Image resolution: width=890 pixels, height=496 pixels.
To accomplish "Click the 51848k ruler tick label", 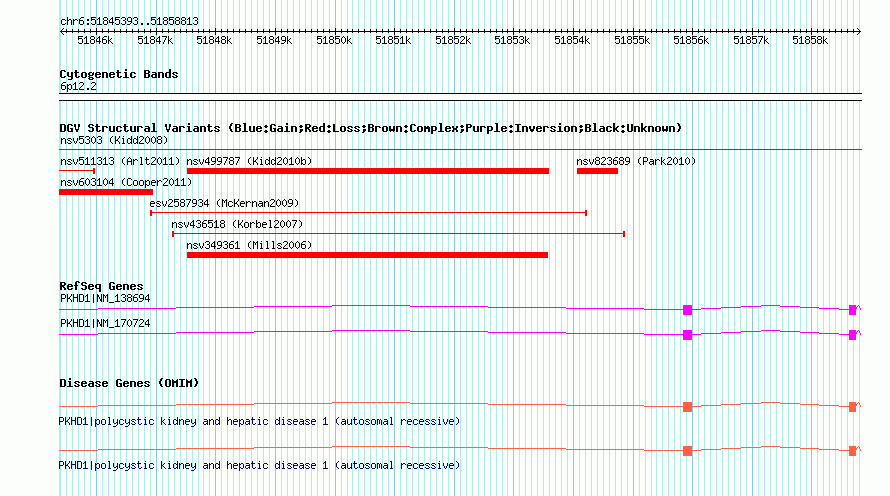I will 214,41.
